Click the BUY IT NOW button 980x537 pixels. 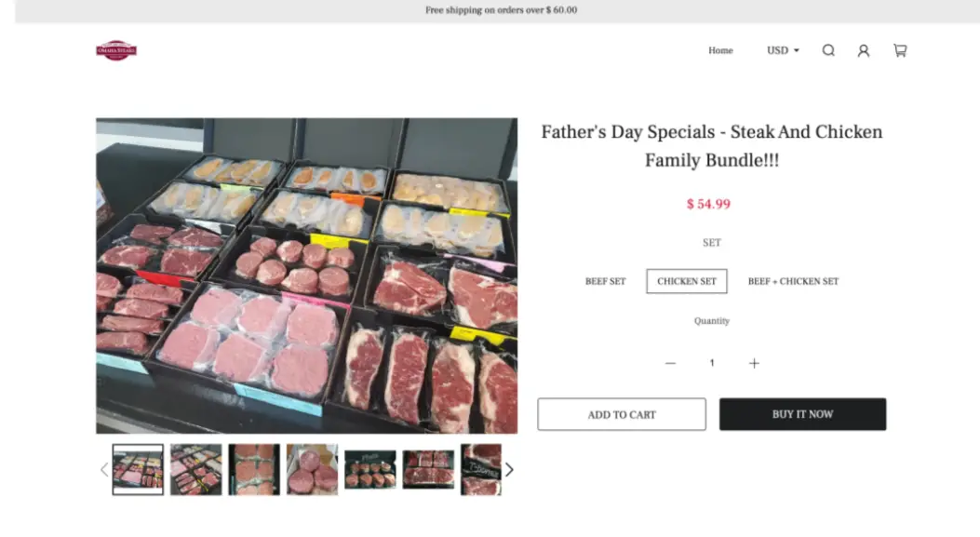[x=802, y=414]
